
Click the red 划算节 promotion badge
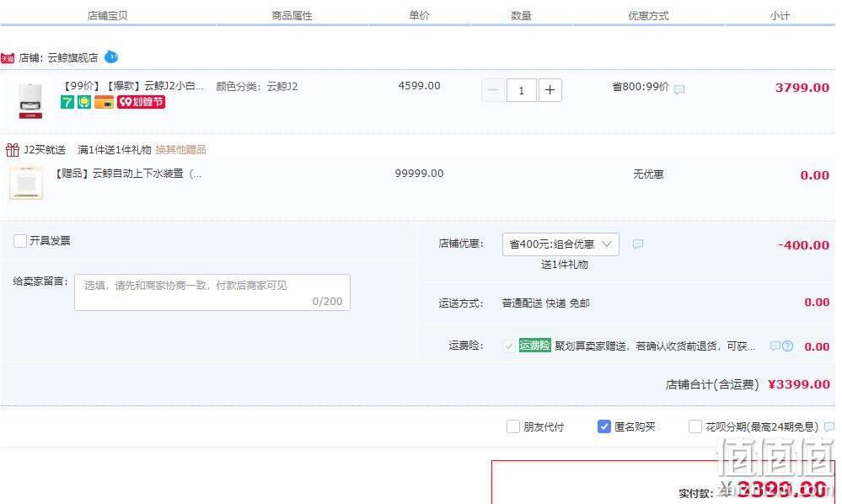142,102
